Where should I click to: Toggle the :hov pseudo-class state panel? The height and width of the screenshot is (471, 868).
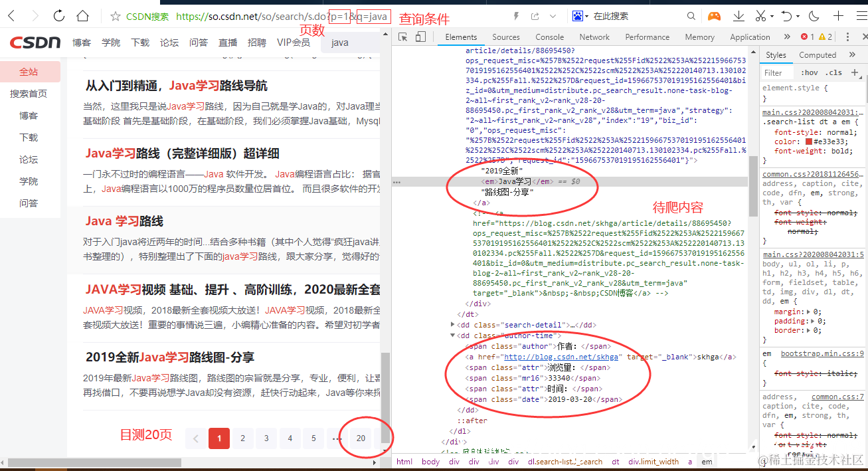(x=810, y=71)
